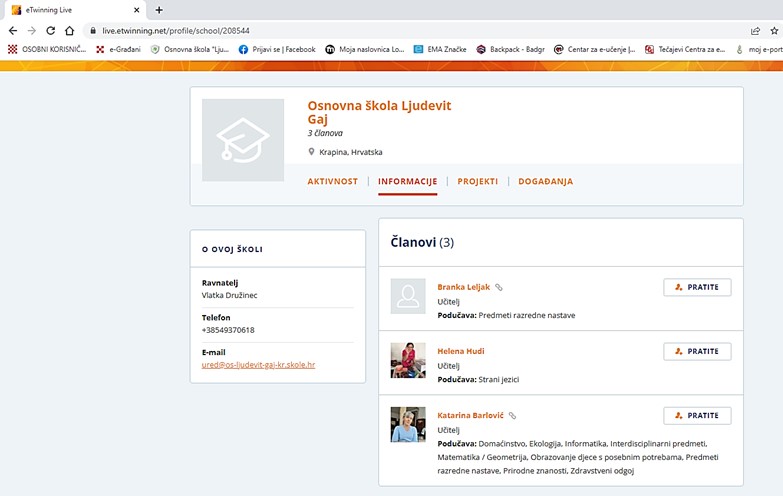Click location text Krapina, Hrvatska
Viewport: 783px width, 496px height.
pos(351,152)
